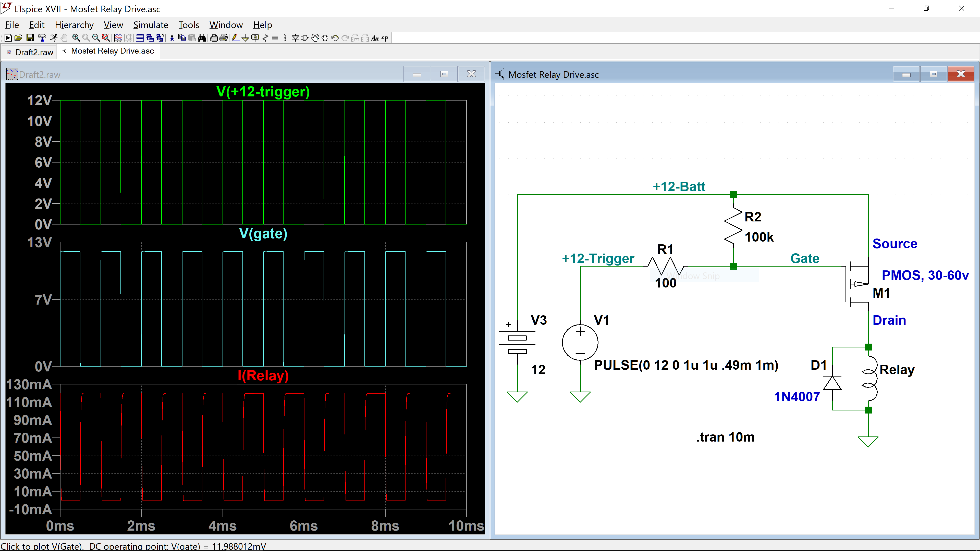Select the Diode placement tool
The image size is (980, 551).
tap(295, 38)
